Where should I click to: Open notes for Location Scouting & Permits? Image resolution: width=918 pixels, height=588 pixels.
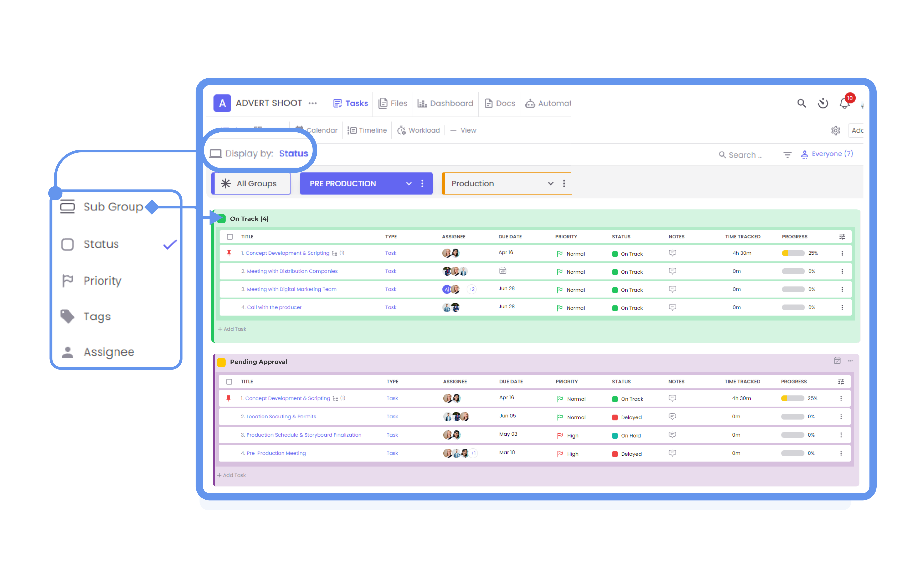672,417
